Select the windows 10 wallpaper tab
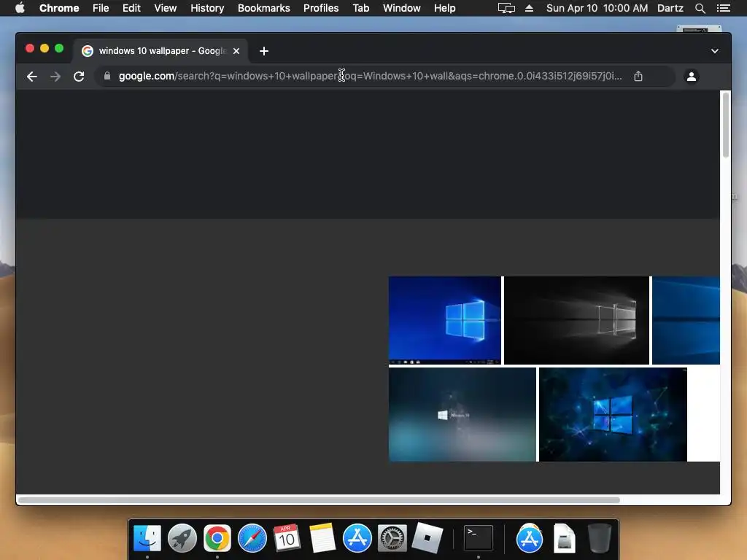 160,51
